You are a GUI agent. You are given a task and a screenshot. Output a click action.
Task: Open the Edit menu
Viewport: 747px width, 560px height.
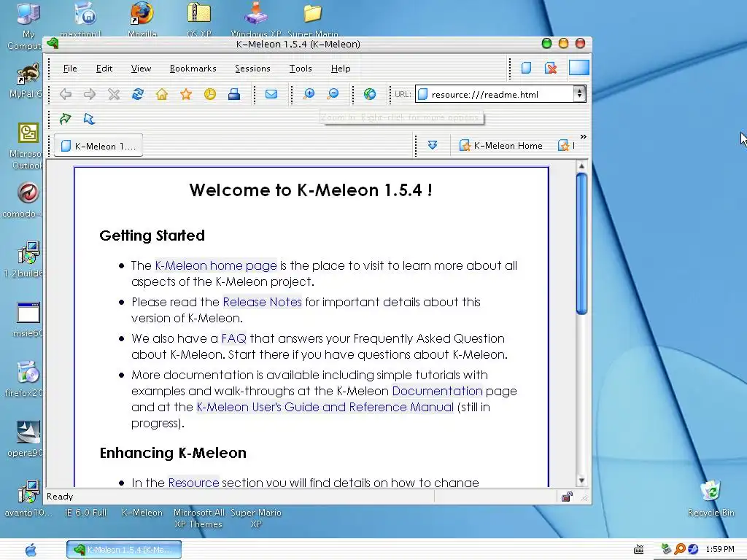[104, 69]
